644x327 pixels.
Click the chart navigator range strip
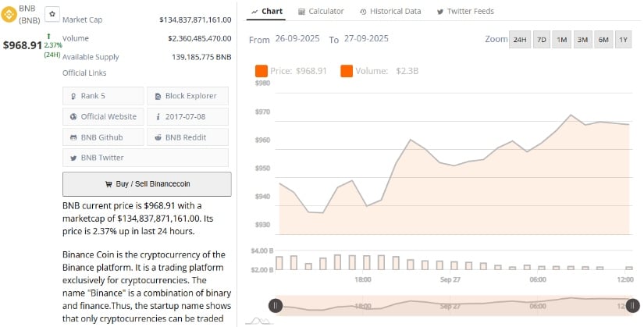[454, 306]
